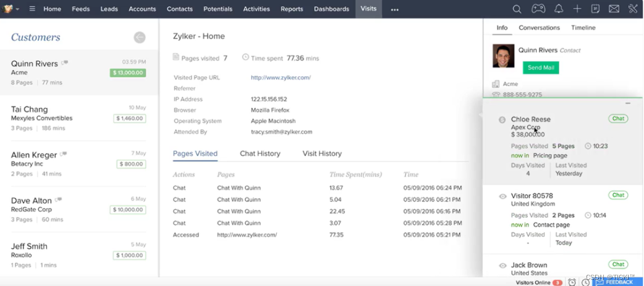This screenshot has width=644, height=286.
Task: Go to Home module
Action: coord(52,9)
